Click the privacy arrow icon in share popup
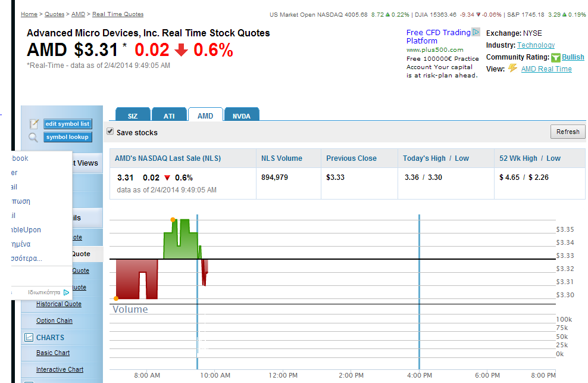The width and height of the screenshot is (588, 383). point(66,292)
